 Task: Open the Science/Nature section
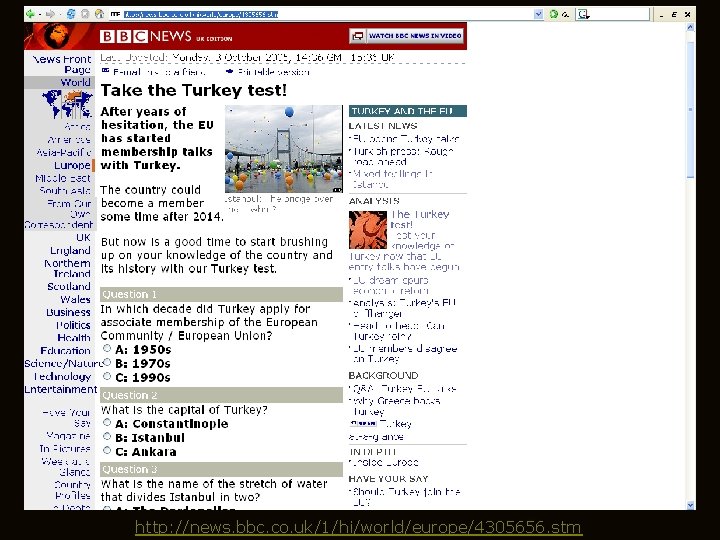click(x=64, y=363)
